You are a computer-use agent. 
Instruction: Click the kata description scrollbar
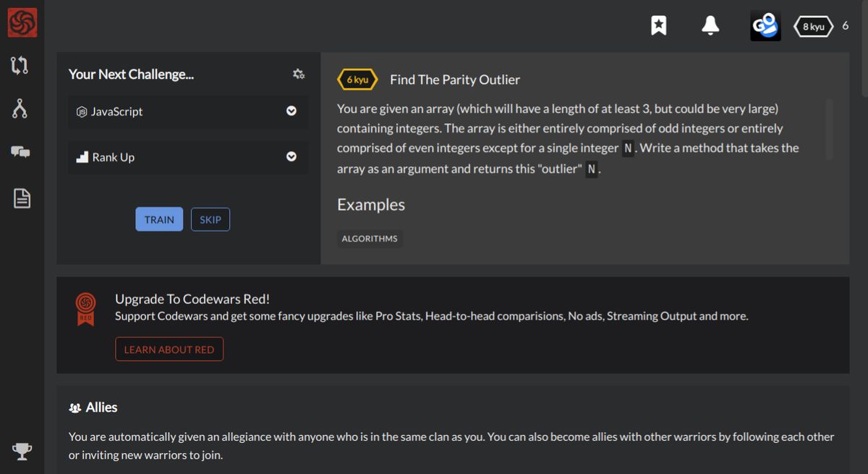[829, 130]
